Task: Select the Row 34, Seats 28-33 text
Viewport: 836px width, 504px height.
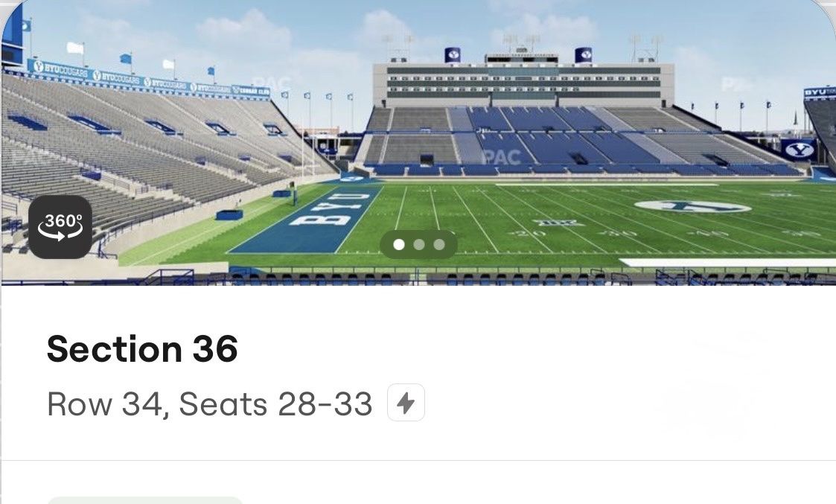Action: pyautogui.click(x=209, y=403)
